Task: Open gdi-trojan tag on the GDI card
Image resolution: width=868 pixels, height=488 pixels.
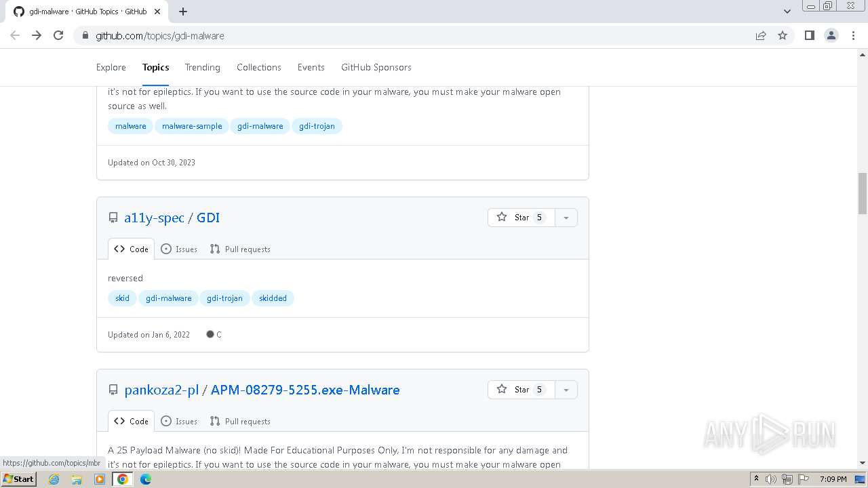Action: click(224, 298)
